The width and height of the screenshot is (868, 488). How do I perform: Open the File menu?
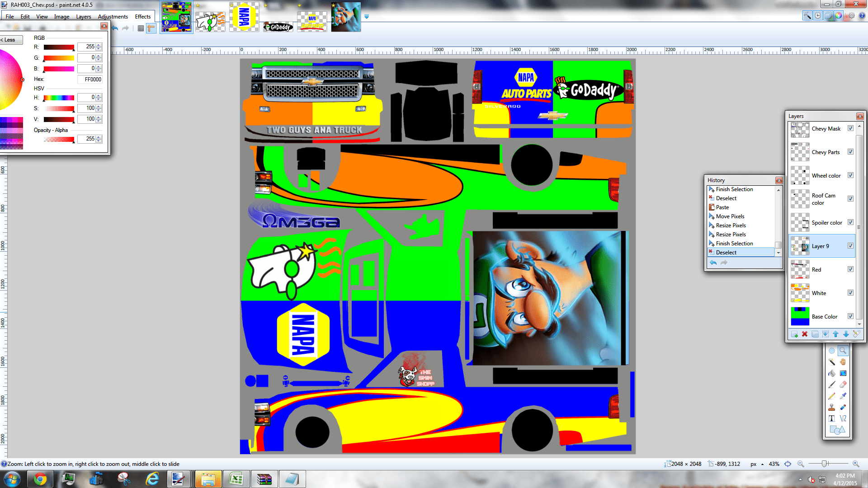(9, 17)
